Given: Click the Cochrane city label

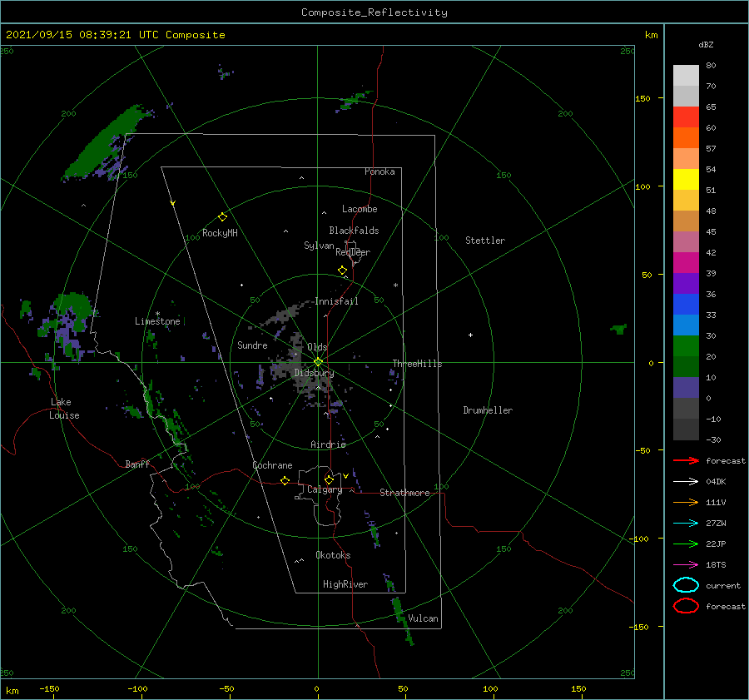Looking at the screenshot, I should 272,465.
